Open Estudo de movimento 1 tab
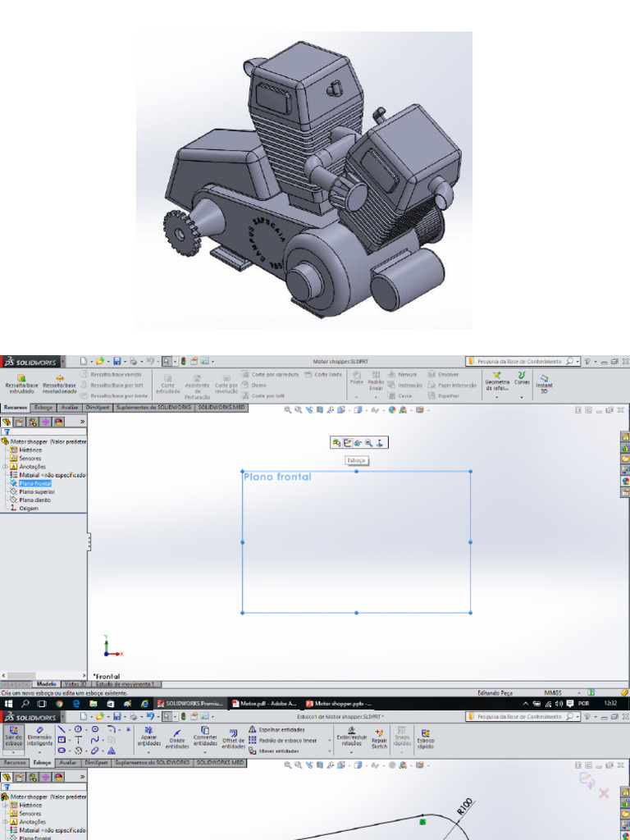Viewport: 630px width, 840px height. (x=126, y=684)
